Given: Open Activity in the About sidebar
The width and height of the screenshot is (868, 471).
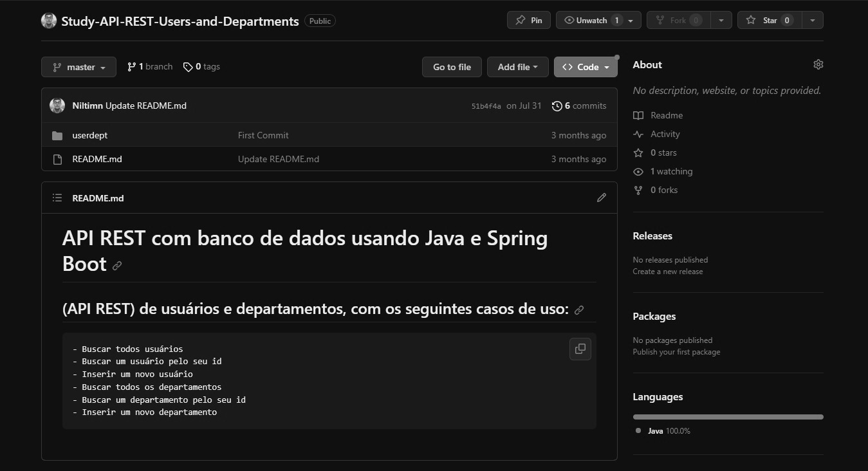Looking at the screenshot, I should tap(665, 134).
